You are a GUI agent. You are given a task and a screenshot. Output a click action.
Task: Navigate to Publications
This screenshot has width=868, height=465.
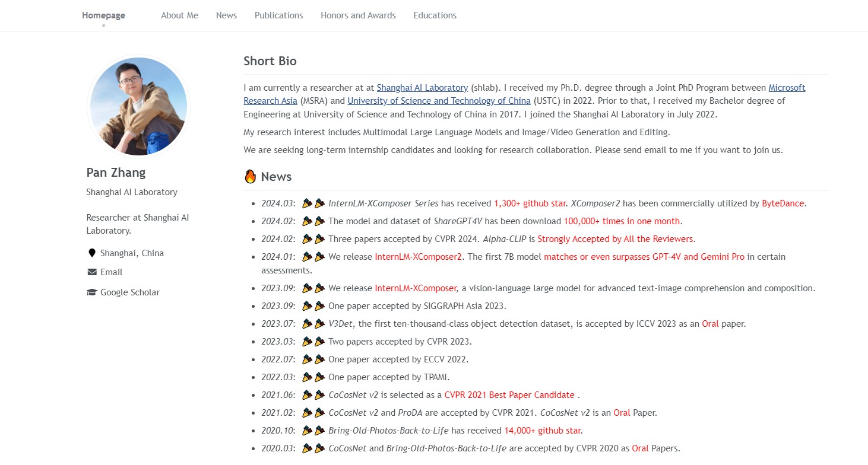[x=278, y=15]
